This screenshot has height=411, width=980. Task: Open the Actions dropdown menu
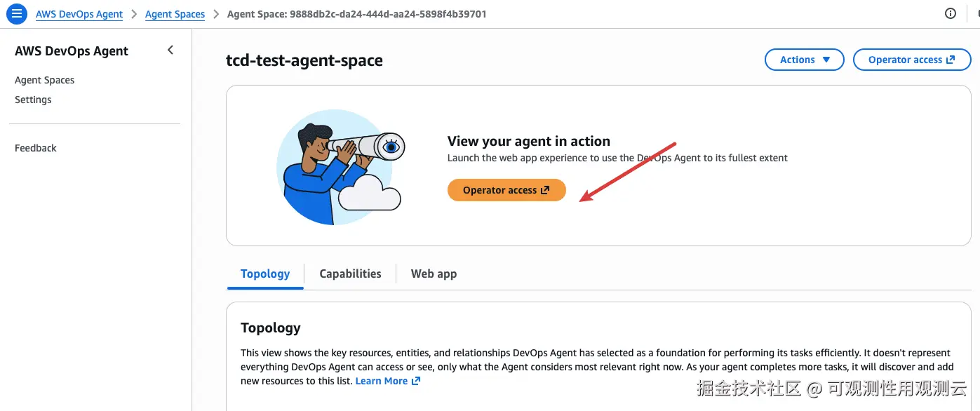coord(805,60)
